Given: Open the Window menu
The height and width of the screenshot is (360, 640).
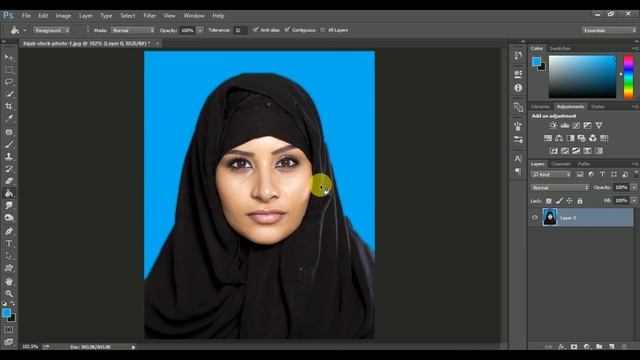Looking at the screenshot, I should [x=194, y=16].
